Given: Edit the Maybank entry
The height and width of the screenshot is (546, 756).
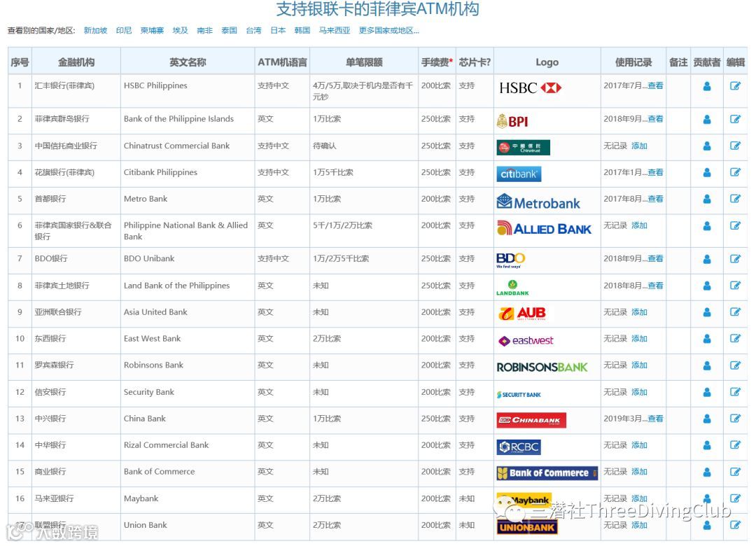Looking at the screenshot, I should click(735, 498).
